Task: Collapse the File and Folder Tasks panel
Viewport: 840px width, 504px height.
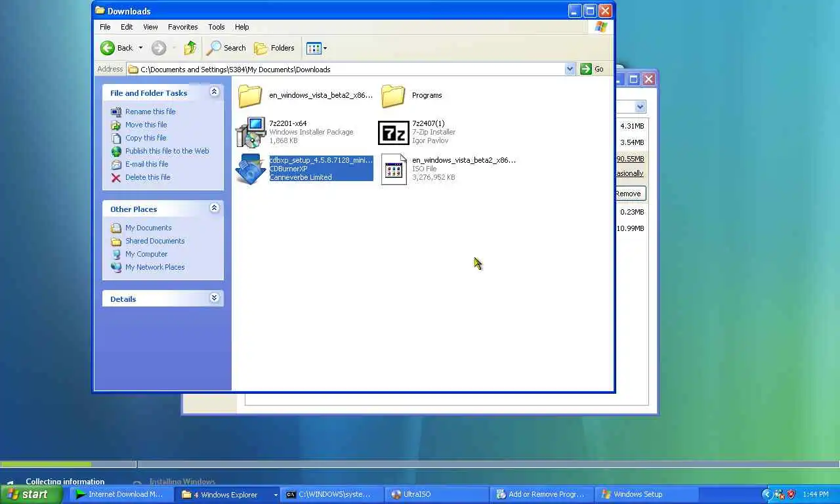Action: (x=214, y=93)
